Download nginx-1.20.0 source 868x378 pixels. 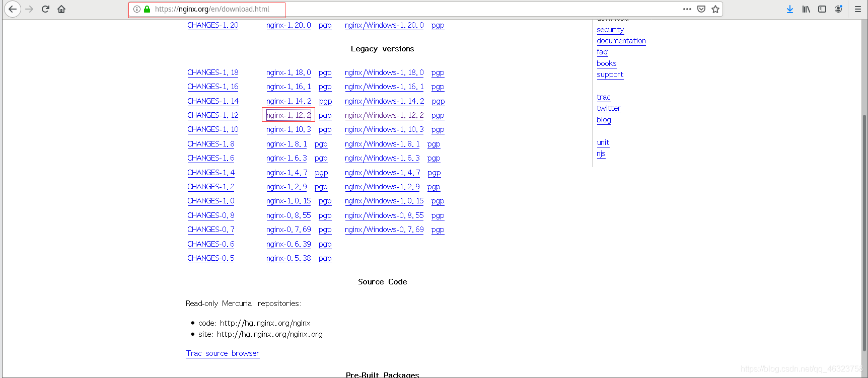click(288, 25)
